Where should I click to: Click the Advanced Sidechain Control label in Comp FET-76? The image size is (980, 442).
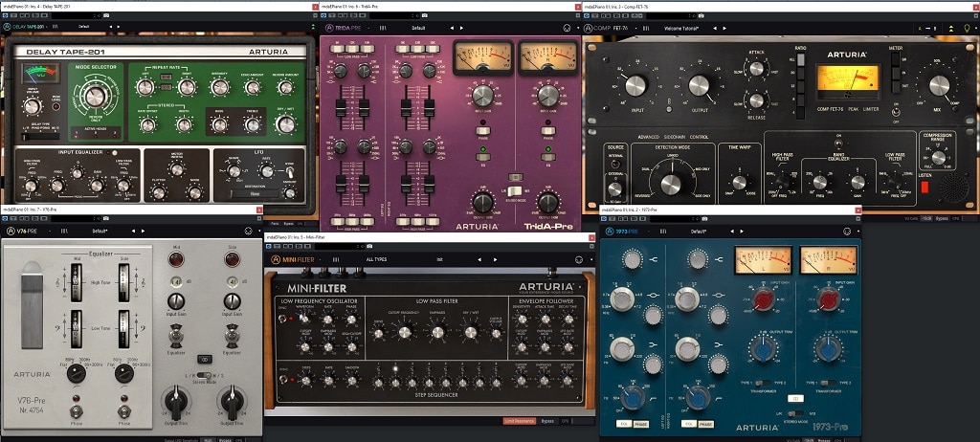[673, 137]
